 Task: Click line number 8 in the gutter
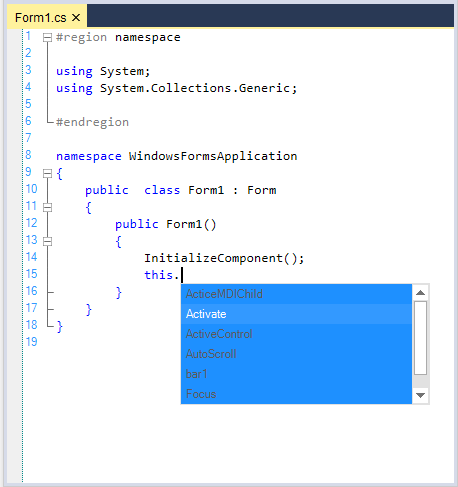[x=28, y=155]
